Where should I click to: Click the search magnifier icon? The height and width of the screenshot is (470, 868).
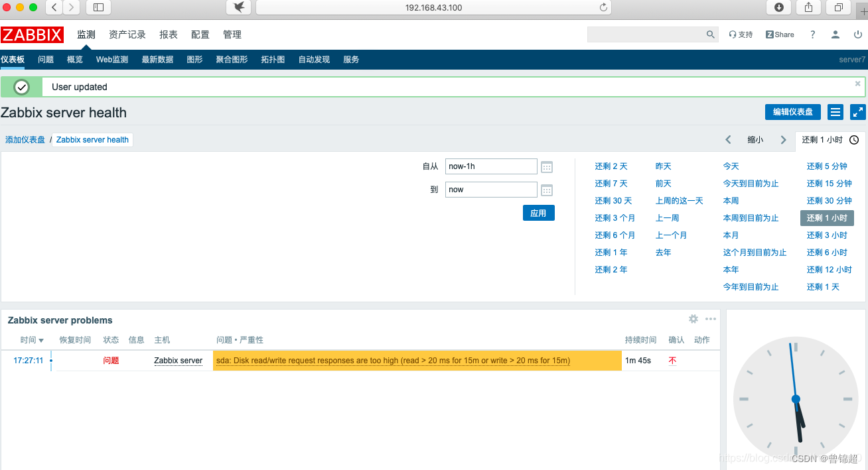[711, 34]
